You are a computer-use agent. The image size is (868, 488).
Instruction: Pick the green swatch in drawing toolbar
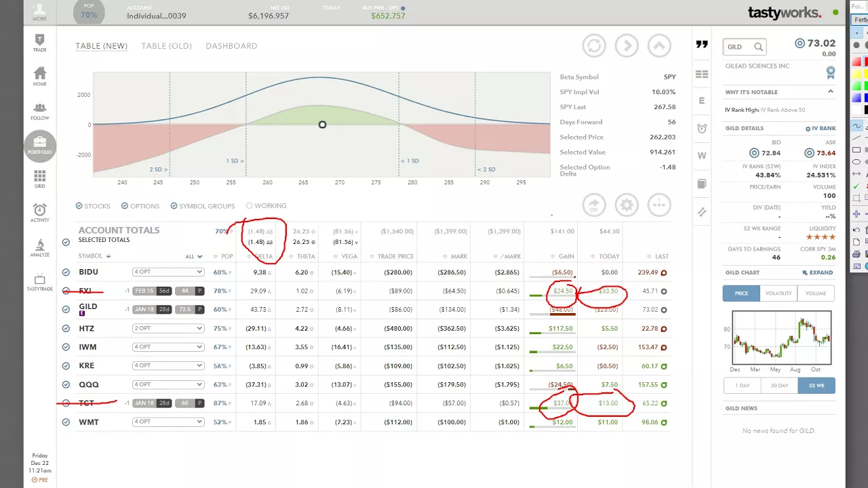pos(858,85)
